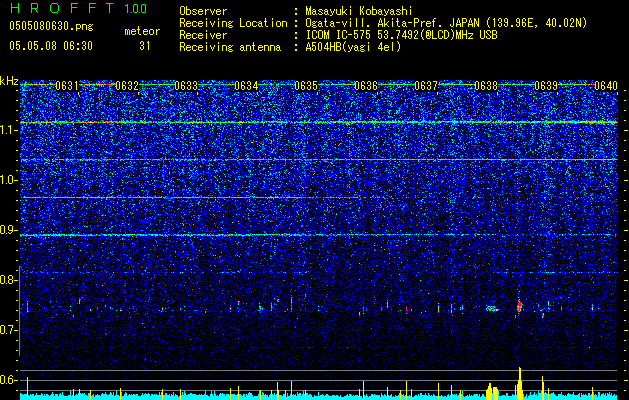
Task: Click the 0635 time marker
Action: [x=306, y=86]
